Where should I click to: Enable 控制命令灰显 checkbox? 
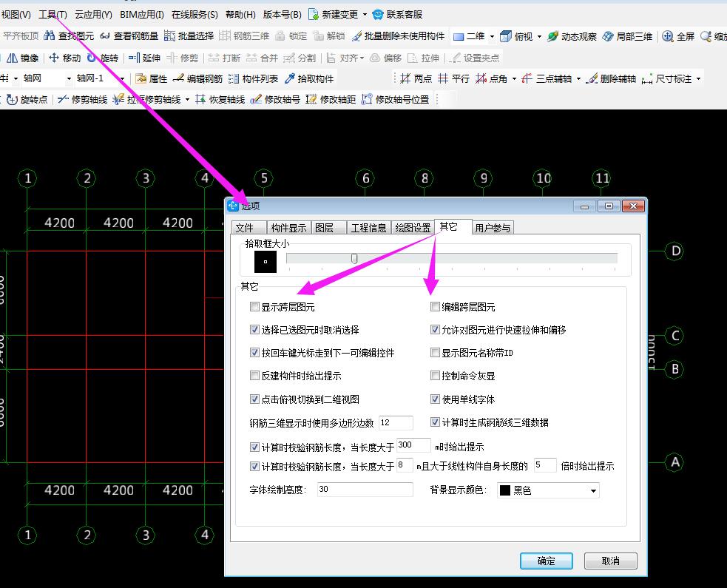point(435,375)
